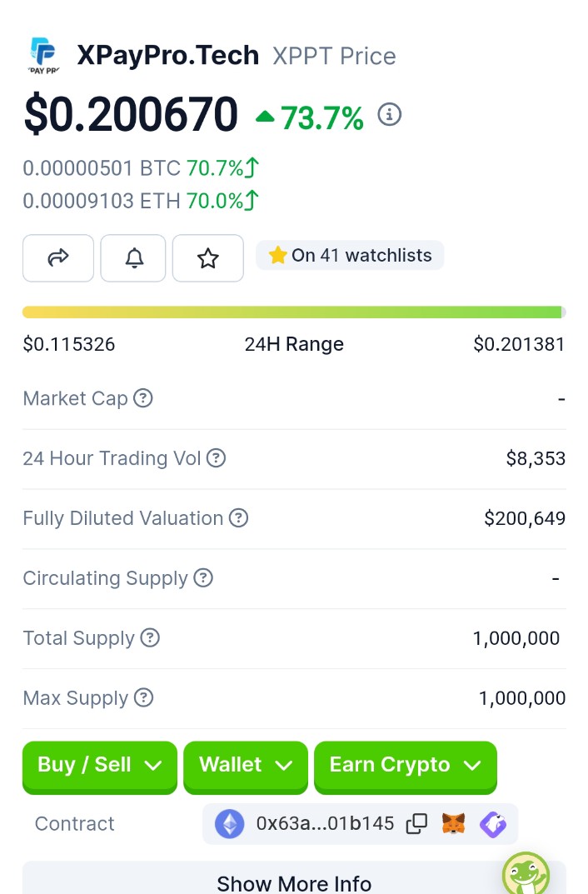Click the Max Supply value 1,000,000
The width and height of the screenshot is (588, 894).
(x=522, y=698)
